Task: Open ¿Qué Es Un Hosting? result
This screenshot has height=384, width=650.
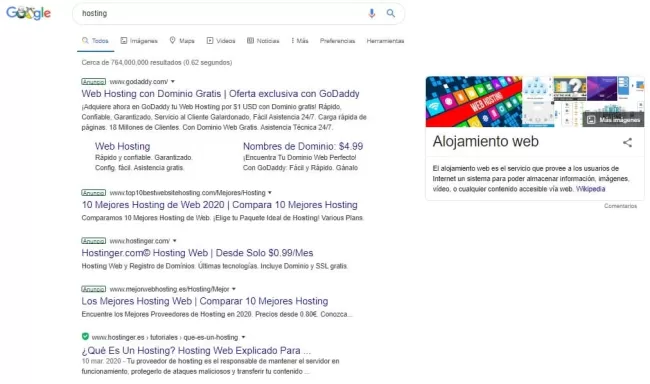Action: point(196,350)
